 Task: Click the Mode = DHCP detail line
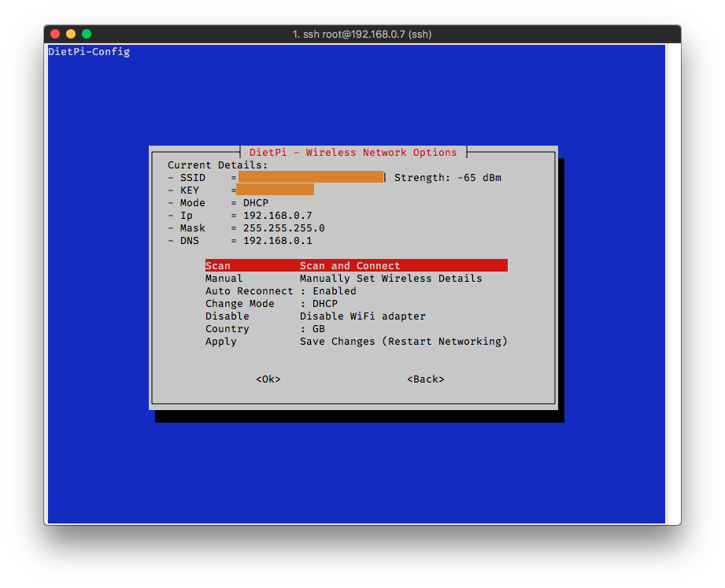pos(218,203)
